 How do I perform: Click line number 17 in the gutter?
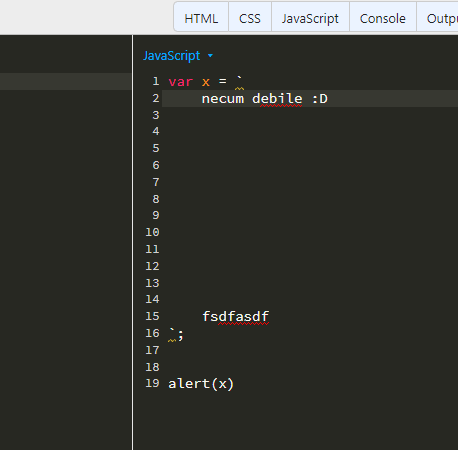tap(152, 350)
